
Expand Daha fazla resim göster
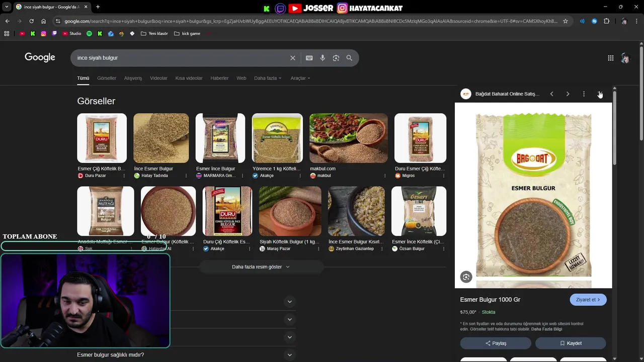[261, 267]
